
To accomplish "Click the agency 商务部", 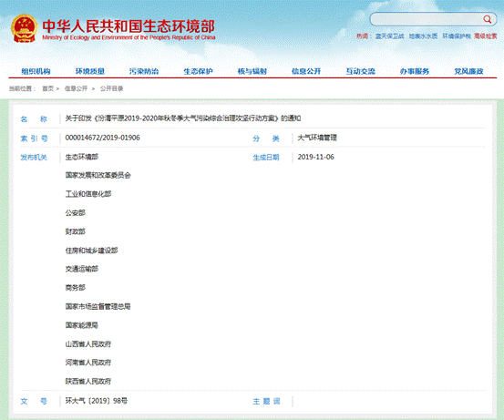I will tap(76, 288).
